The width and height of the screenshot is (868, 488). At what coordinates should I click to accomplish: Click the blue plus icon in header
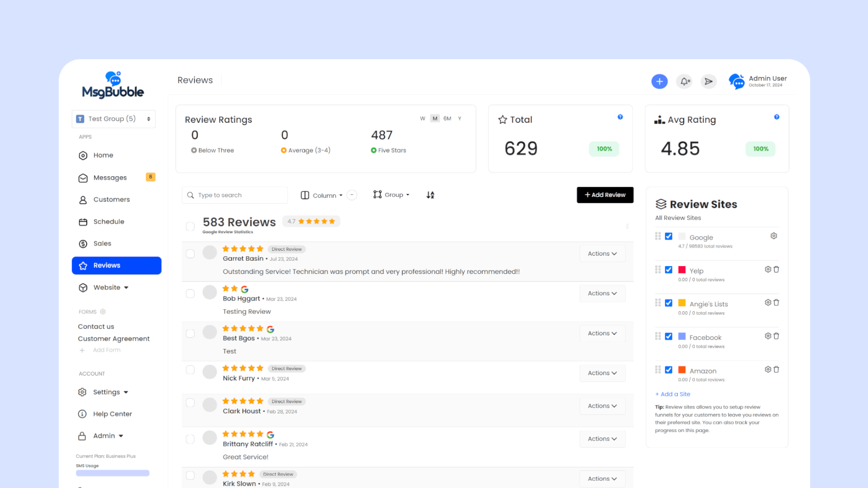(659, 81)
